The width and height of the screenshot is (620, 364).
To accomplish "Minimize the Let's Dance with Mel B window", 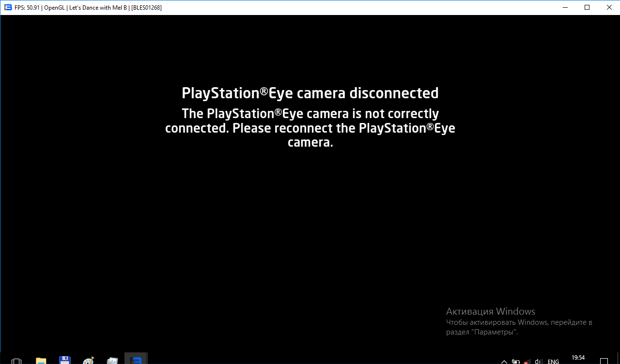I will tap(565, 7).
